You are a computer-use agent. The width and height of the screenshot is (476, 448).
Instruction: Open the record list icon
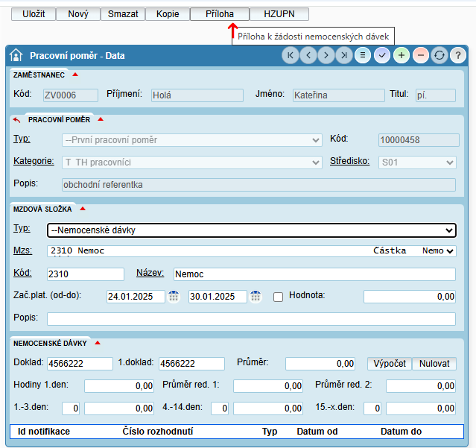point(364,55)
